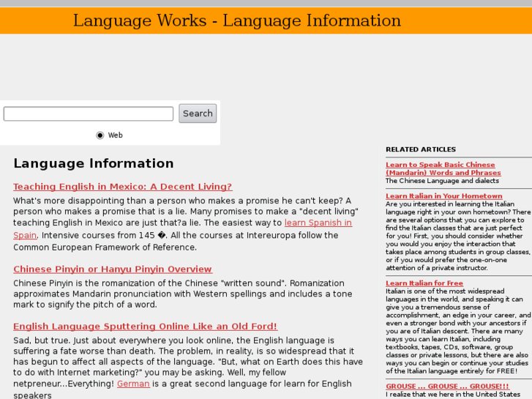The image size is (532, 399).
Task: Click the Language Works - Language Information header
Action: tap(237, 20)
